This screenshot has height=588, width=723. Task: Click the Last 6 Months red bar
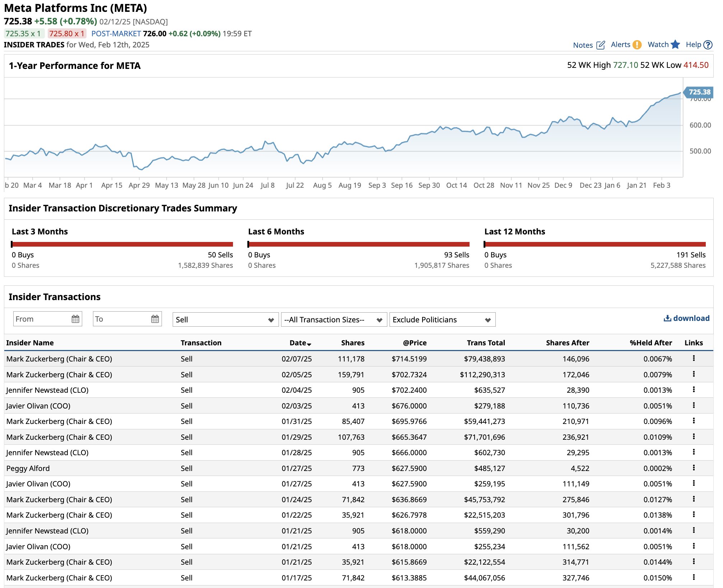[358, 244]
